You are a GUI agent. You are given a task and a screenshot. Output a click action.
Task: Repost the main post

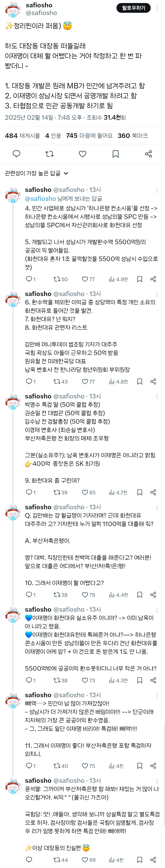tap(49, 154)
